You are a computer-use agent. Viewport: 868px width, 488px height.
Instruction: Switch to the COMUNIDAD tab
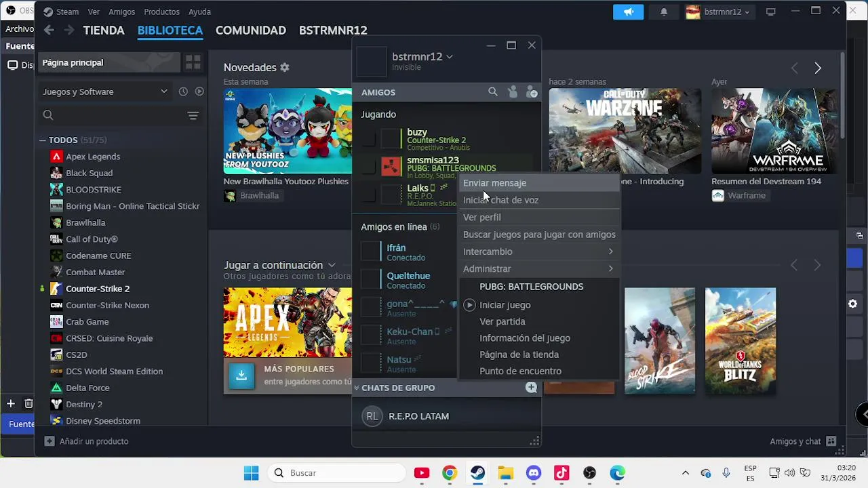[x=250, y=30]
